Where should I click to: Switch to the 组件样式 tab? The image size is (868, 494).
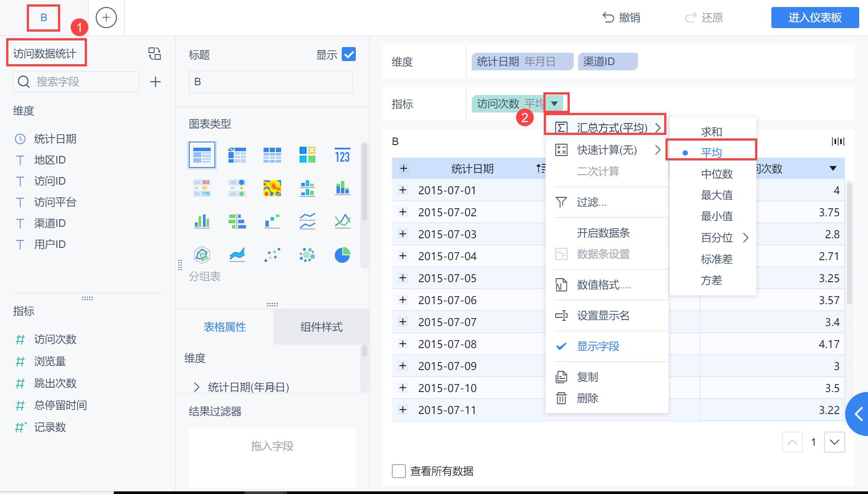tap(321, 327)
